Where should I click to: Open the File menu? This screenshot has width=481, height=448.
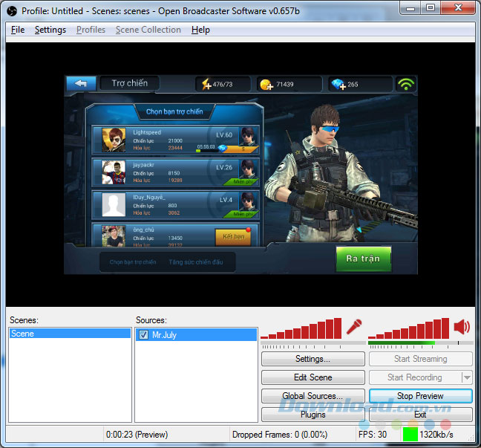coord(18,30)
